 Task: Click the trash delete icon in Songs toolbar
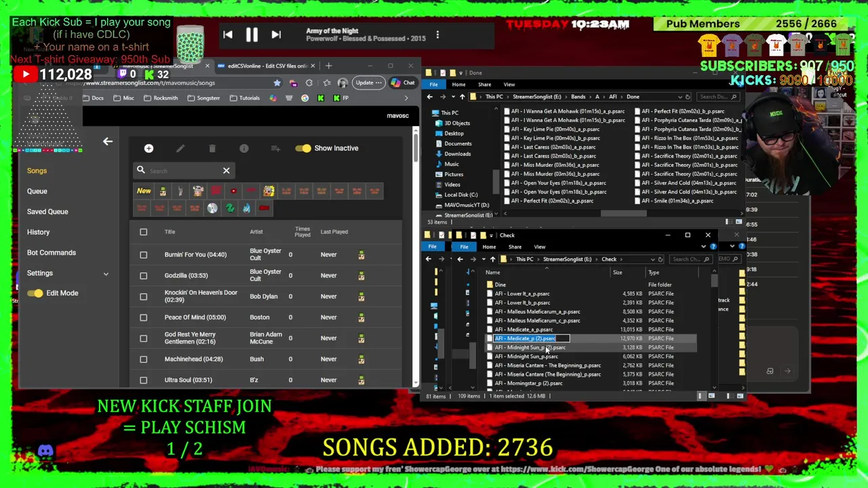pos(212,148)
